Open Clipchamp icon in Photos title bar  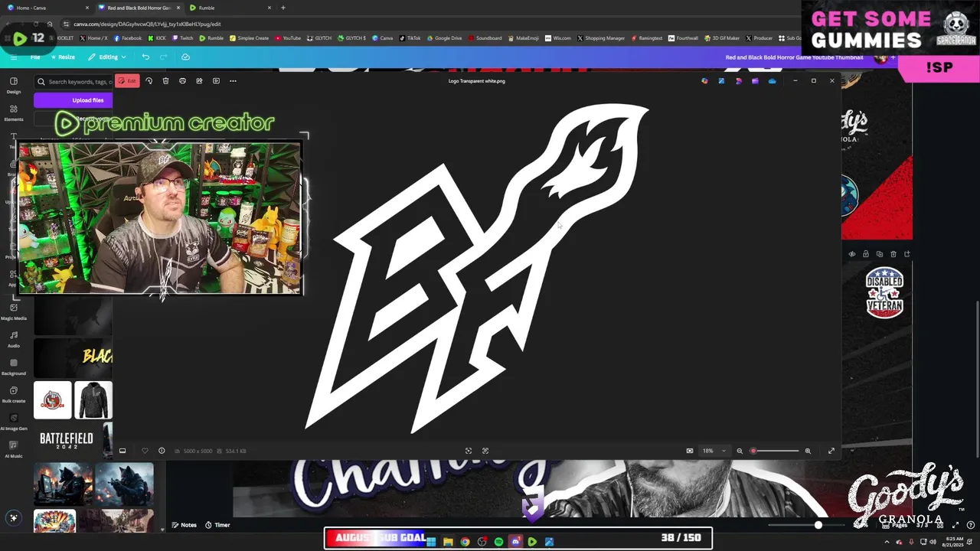(755, 80)
